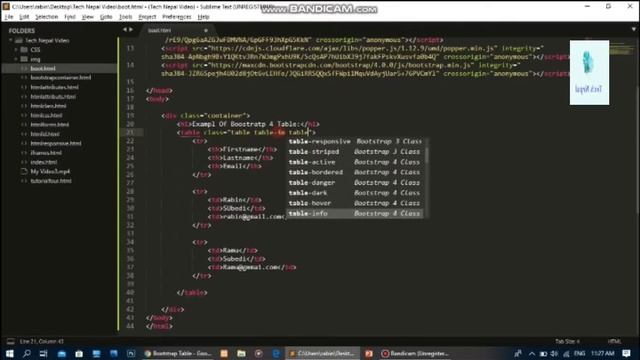Click the img folder icon
Image resolution: width=640 pixels, height=360 pixels.
(x=24, y=59)
